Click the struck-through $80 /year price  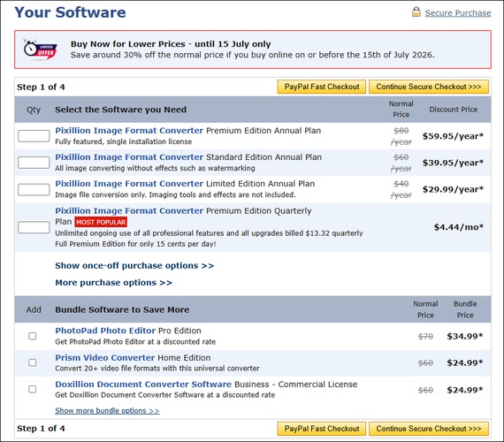pos(401,136)
